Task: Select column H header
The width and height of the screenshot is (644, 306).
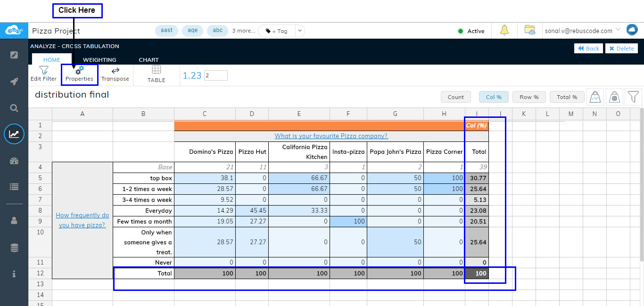Action: click(x=444, y=114)
